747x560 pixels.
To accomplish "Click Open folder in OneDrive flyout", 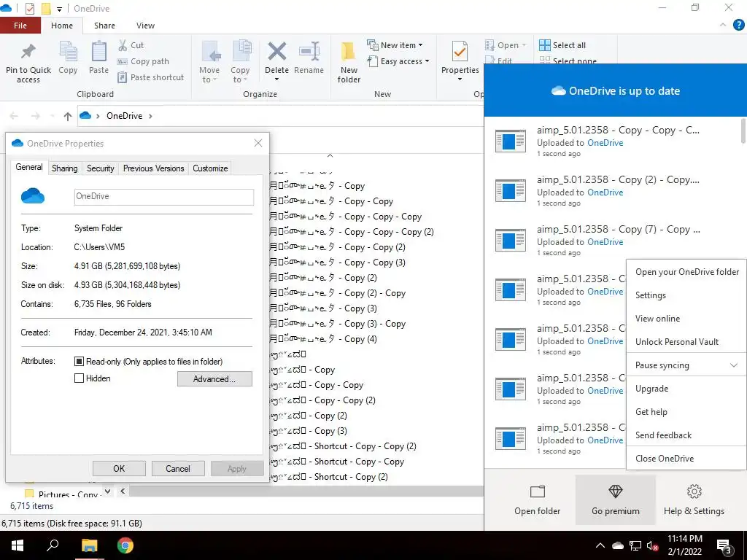I will pyautogui.click(x=537, y=500).
